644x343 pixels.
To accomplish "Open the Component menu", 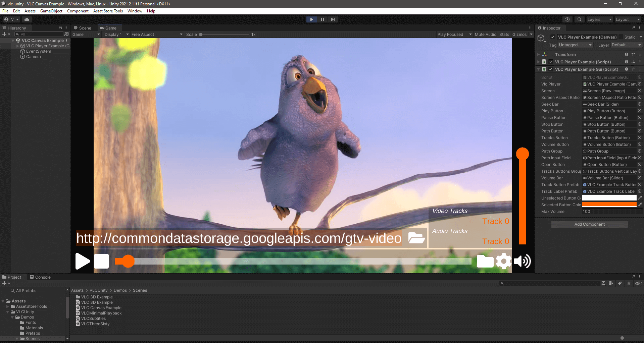I will (78, 11).
